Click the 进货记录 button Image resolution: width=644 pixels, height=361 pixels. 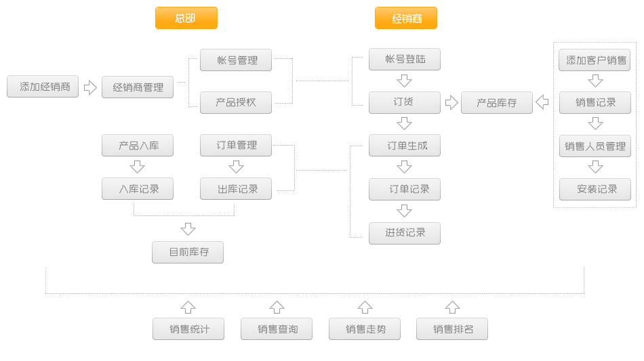coord(405,233)
